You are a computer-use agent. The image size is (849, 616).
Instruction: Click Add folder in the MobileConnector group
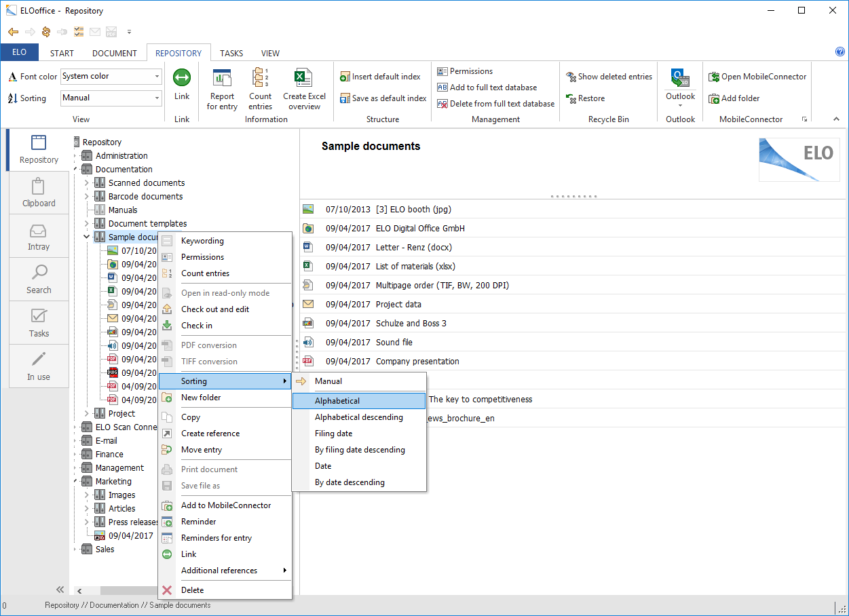(x=734, y=98)
